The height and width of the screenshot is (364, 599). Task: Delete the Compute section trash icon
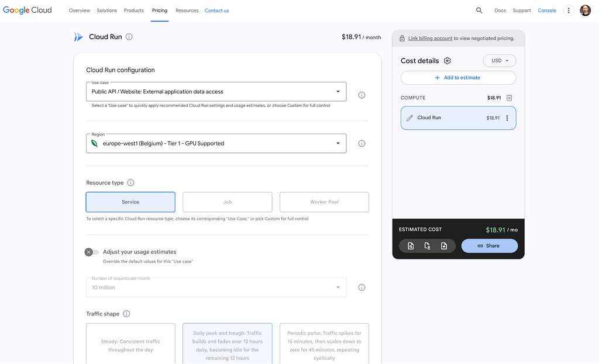pyautogui.click(x=510, y=98)
